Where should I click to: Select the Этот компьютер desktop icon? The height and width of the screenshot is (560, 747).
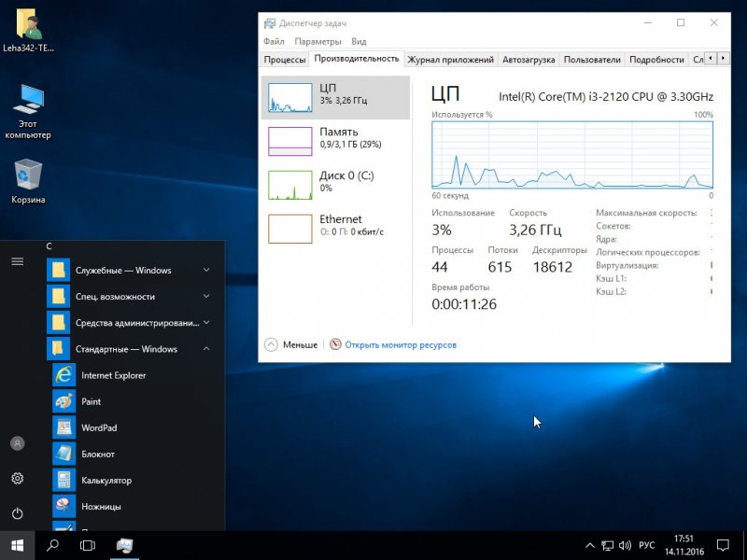[x=28, y=111]
